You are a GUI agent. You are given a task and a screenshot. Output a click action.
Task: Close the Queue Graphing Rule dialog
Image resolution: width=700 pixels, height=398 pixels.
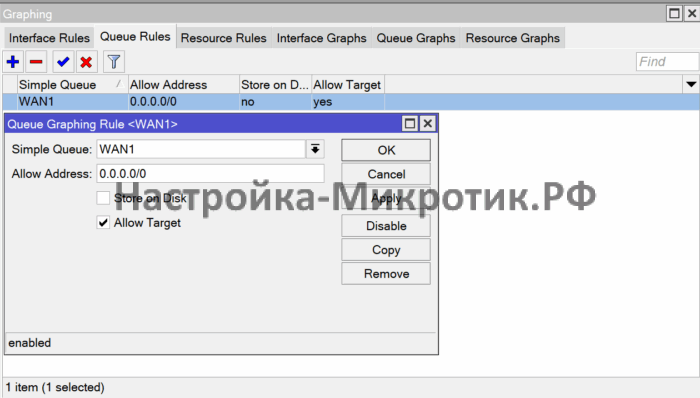click(427, 124)
